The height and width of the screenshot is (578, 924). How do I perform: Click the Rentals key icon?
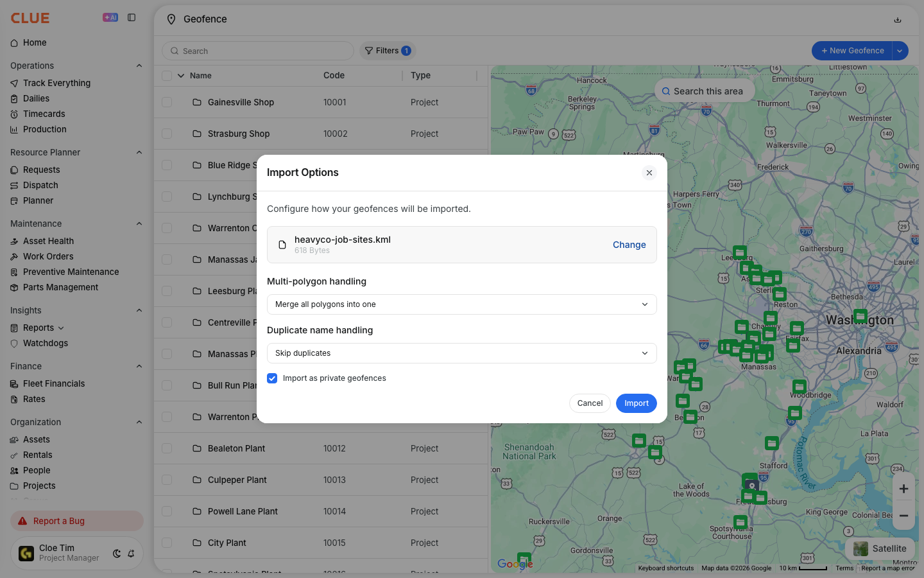click(x=14, y=455)
